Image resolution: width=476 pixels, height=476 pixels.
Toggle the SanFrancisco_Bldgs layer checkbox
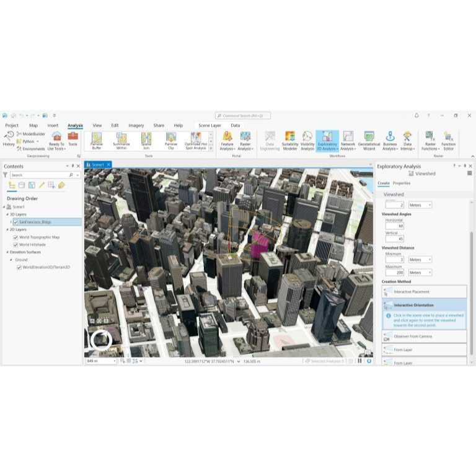15,223
